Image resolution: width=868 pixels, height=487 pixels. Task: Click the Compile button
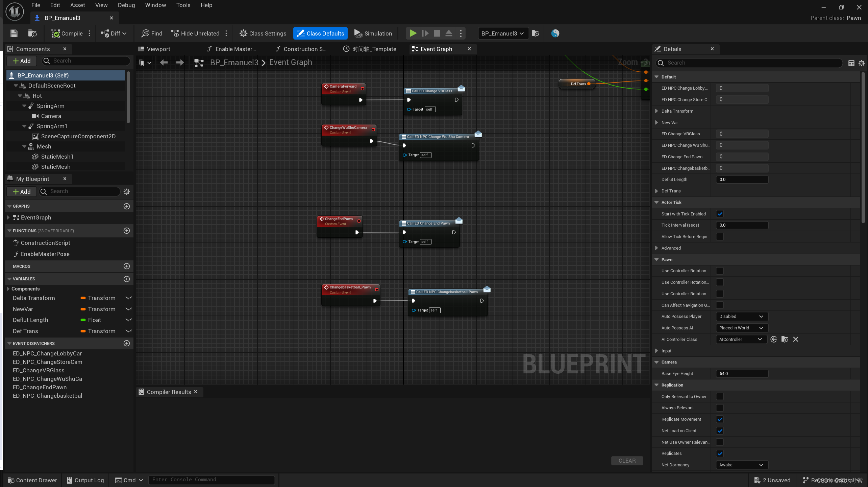67,33
